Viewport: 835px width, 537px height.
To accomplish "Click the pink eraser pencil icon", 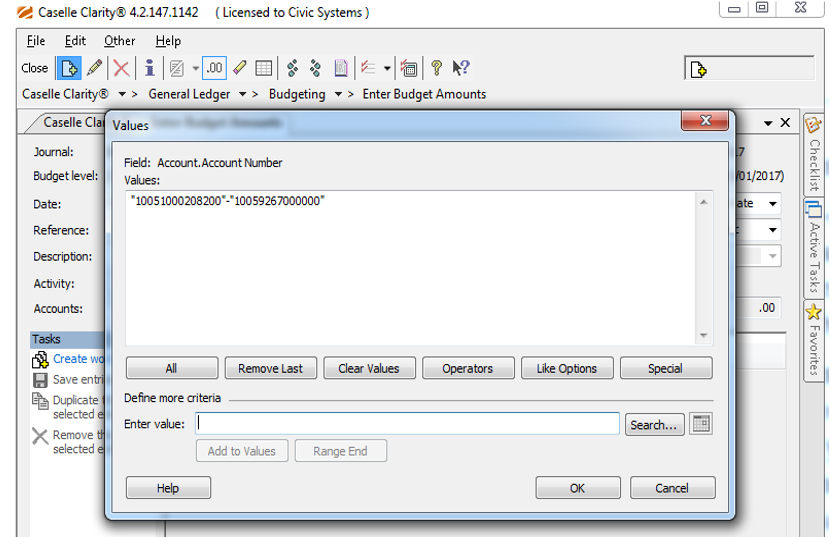I will [x=240, y=68].
